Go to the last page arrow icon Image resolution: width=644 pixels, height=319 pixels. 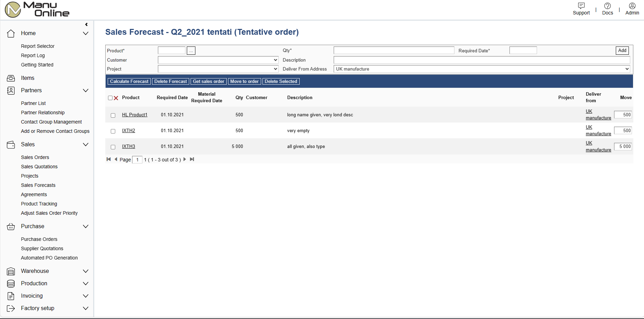(x=192, y=159)
